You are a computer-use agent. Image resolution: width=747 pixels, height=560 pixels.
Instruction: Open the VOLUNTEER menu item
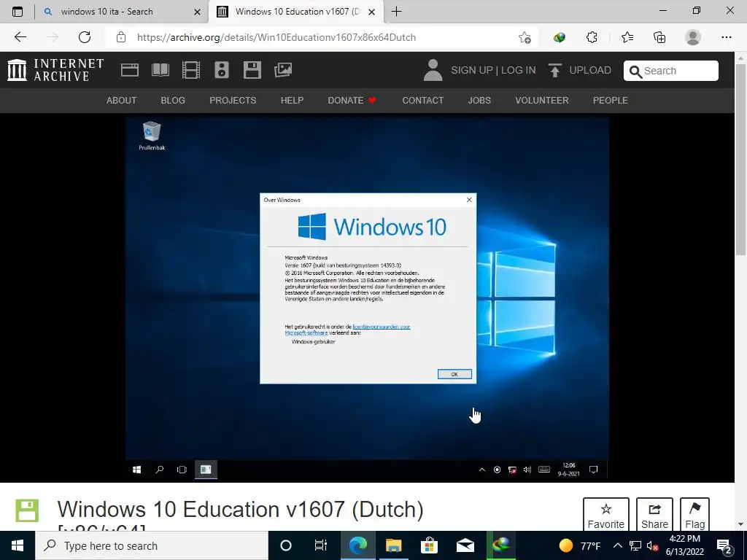(542, 101)
